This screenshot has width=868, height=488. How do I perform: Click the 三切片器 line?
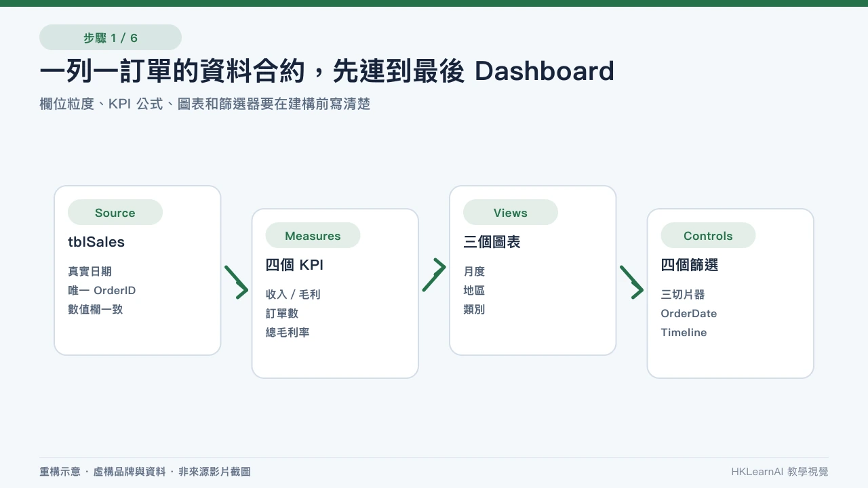click(x=683, y=294)
